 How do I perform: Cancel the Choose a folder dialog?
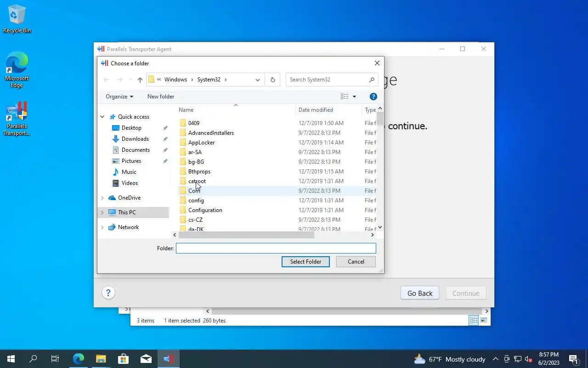click(x=356, y=261)
